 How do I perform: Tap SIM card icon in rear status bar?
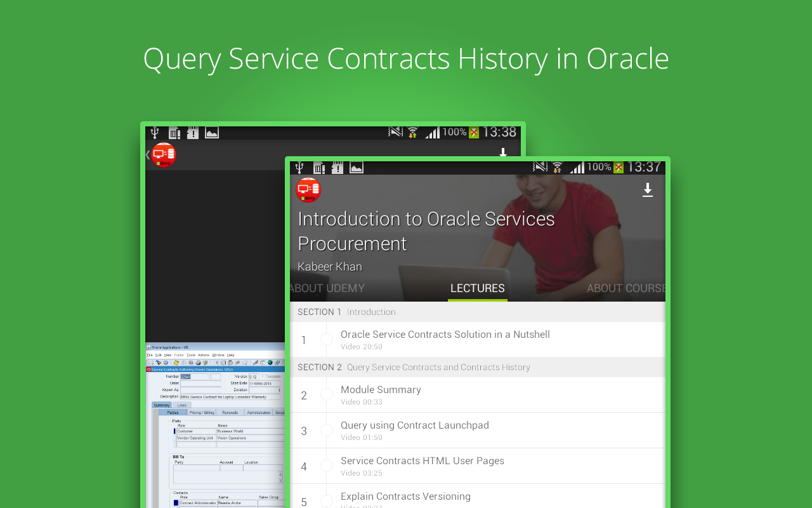(x=174, y=133)
